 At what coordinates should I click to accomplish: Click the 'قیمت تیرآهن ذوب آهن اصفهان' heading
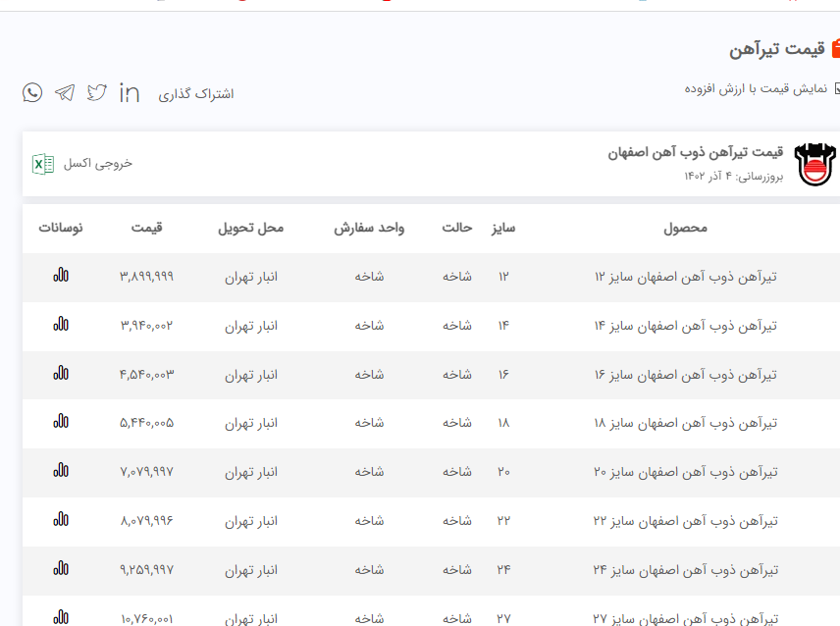tap(695, 153)
